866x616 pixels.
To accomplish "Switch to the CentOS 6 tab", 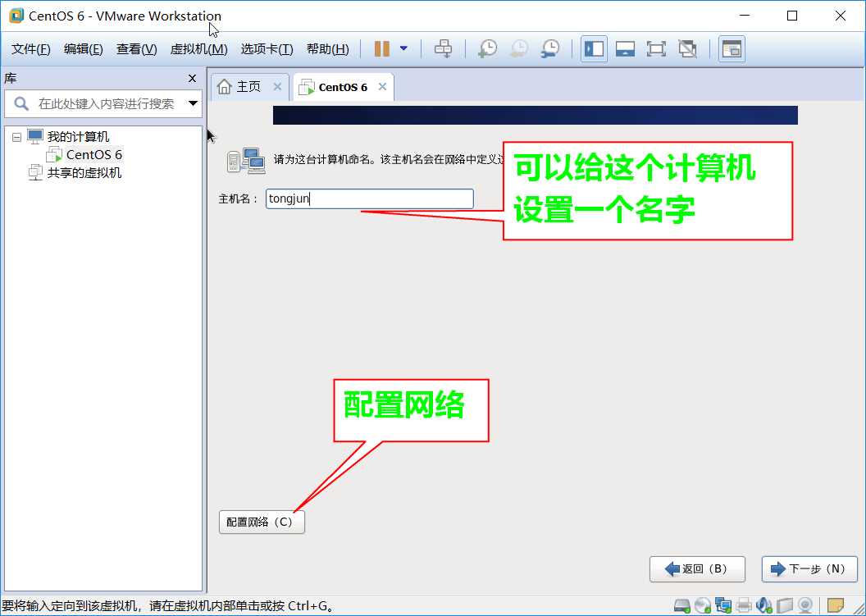I will click(343, 87).
